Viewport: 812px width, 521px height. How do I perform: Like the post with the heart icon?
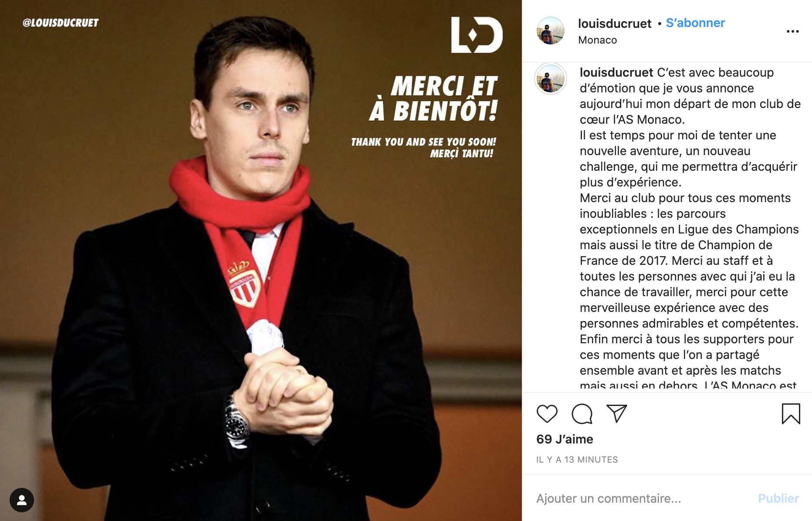tap(547, 414)
